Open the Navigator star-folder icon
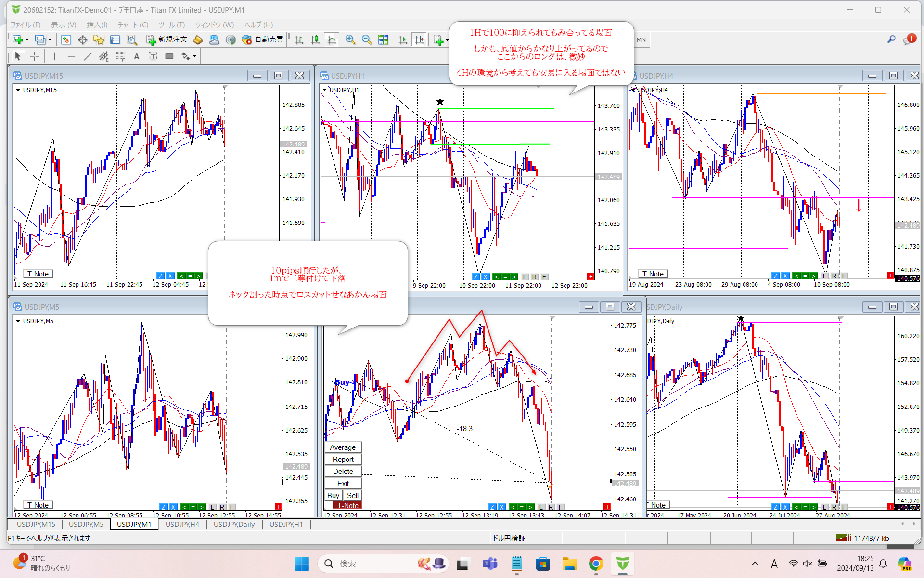Viewport: 924px width, 578px height. point(99,39)
